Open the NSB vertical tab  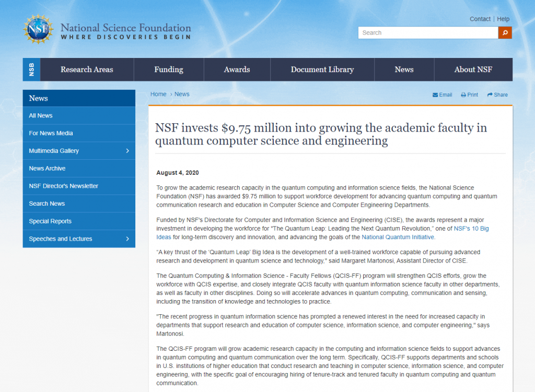[x=31, y=69]
